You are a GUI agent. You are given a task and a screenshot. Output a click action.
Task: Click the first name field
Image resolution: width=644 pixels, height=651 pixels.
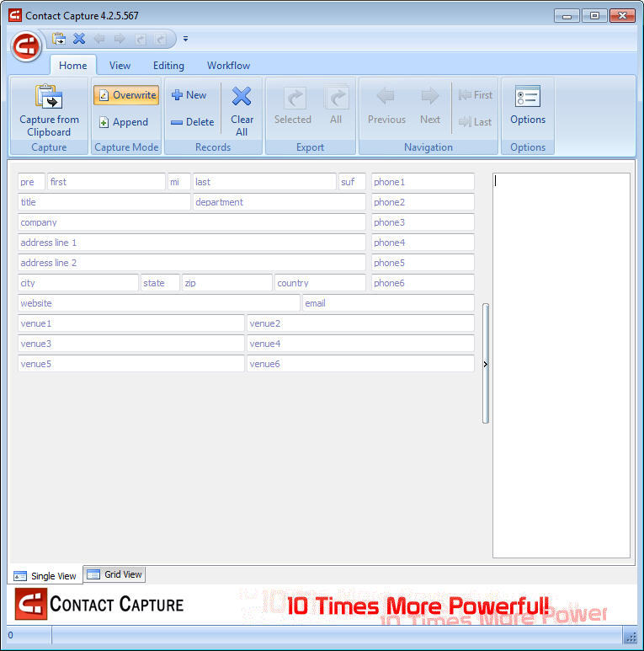tap(106, 182)
